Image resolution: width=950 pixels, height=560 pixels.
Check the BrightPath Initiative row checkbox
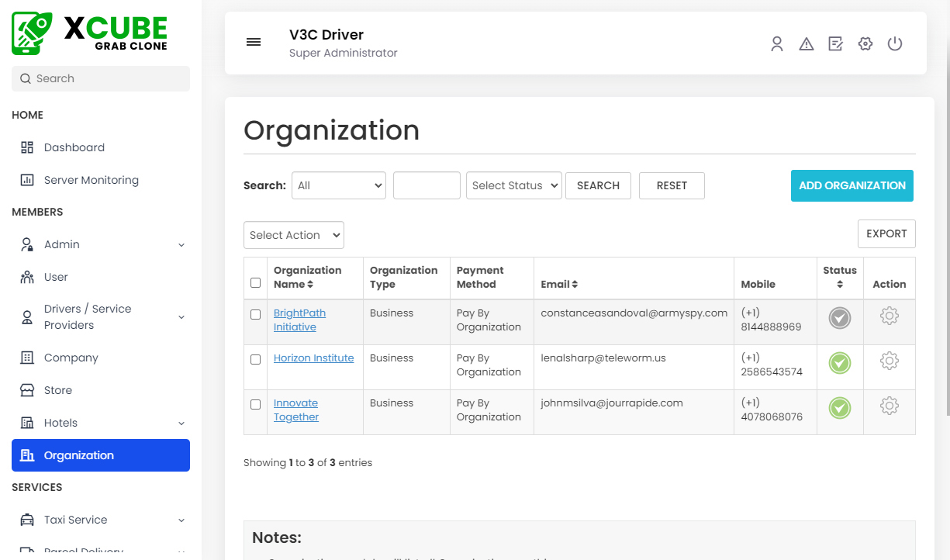pos(255,315)
